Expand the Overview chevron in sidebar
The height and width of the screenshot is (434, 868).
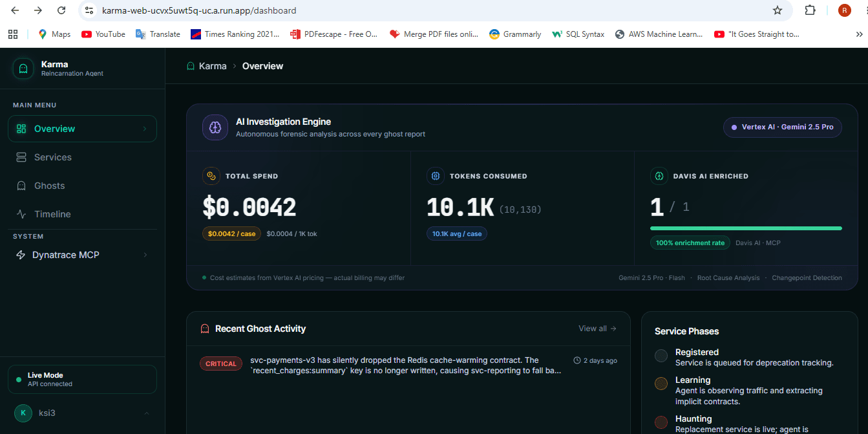pos(145,129)
